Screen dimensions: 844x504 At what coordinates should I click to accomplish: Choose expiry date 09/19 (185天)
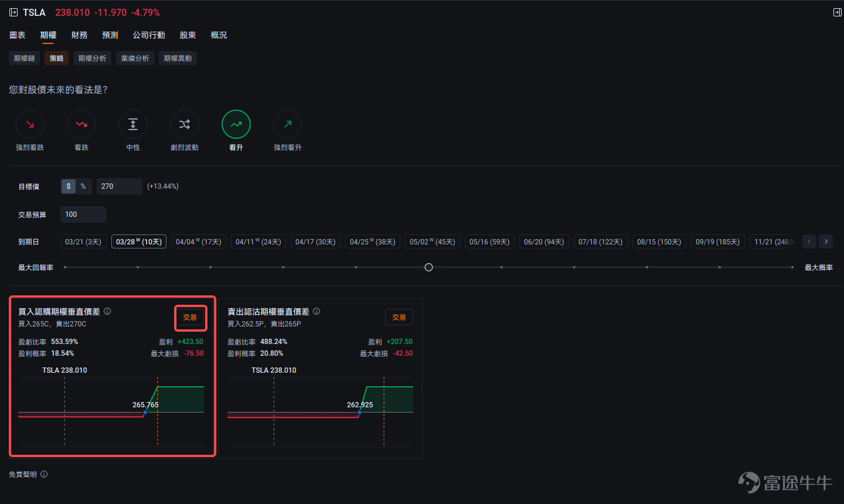click(x=718, y=241)
